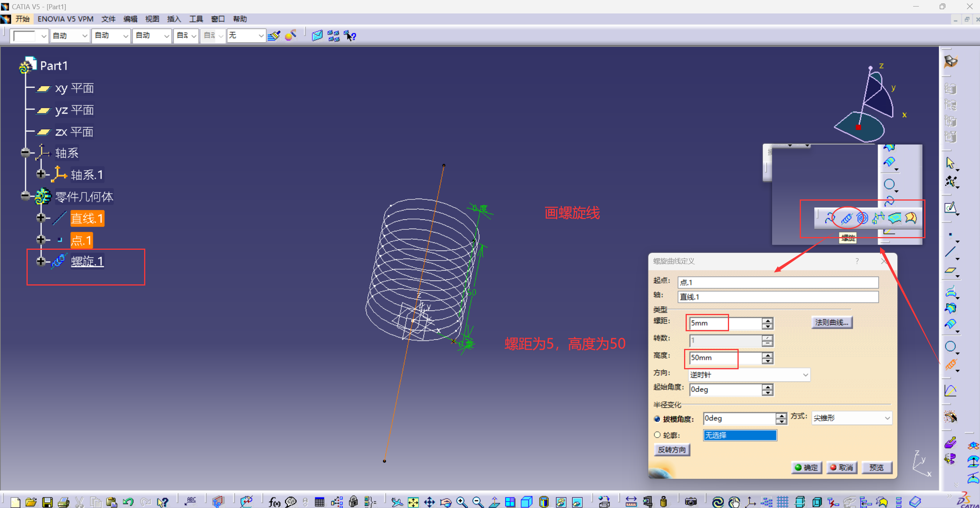Click the Formula f(x) icon
Image resolution: width=980 pixels, height=508 pixels.
274,502
